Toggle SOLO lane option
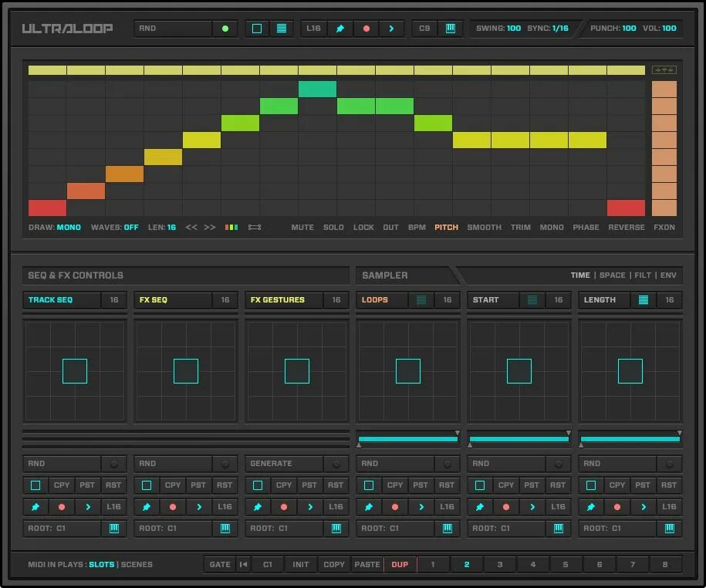 click(333, 228)
